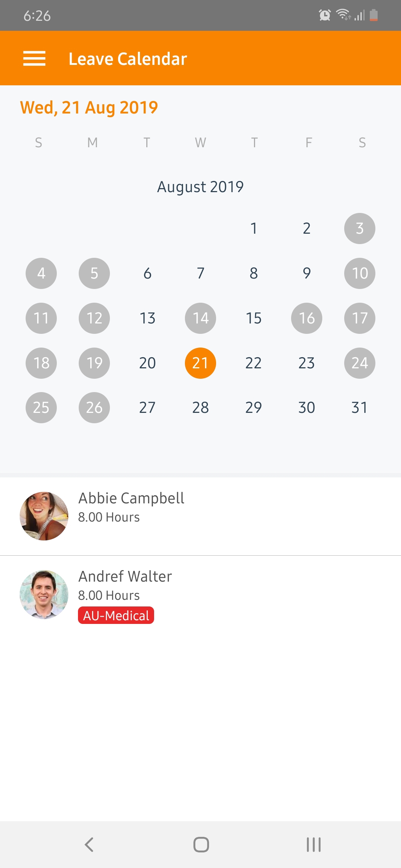Screen dimensions: 401x868
Task: Choose Saturday August 3 on the calendar
Action: (359, 228)
